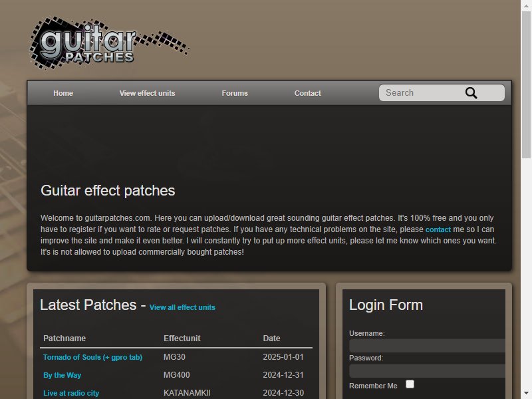Click the Patchname column header

[x=65, y=338]
